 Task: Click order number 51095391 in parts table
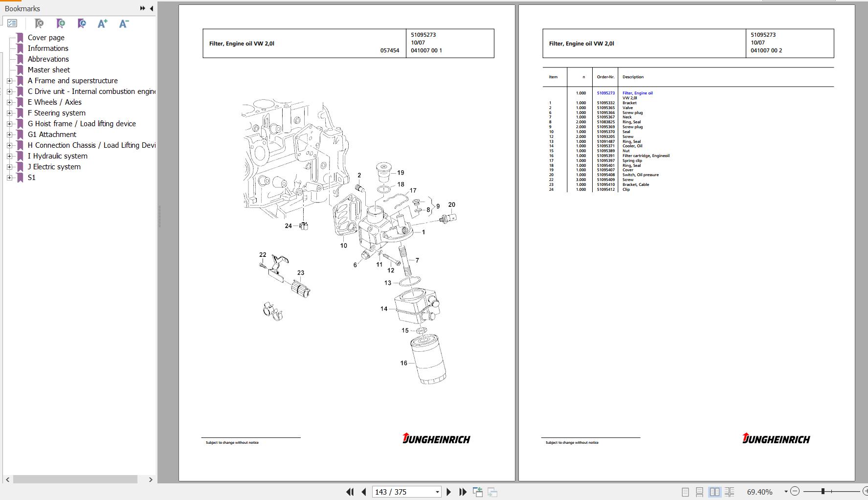pyautogui.click(x=605, y=156)
